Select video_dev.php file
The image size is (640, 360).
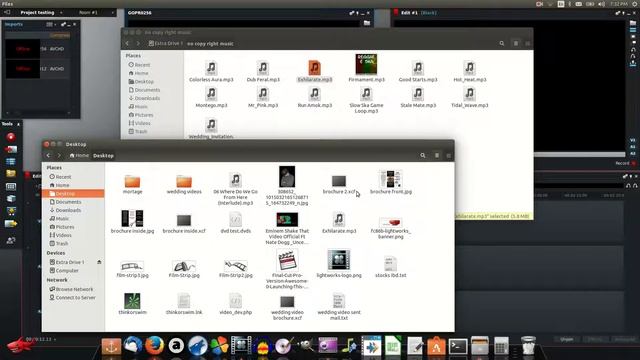click(236, 304)
